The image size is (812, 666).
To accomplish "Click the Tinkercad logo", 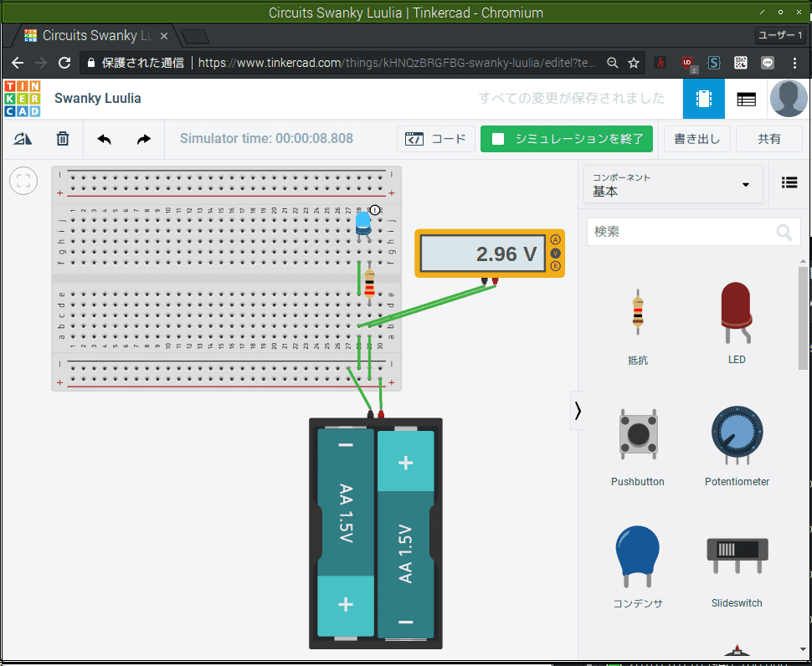I will (x=23, y=99).
